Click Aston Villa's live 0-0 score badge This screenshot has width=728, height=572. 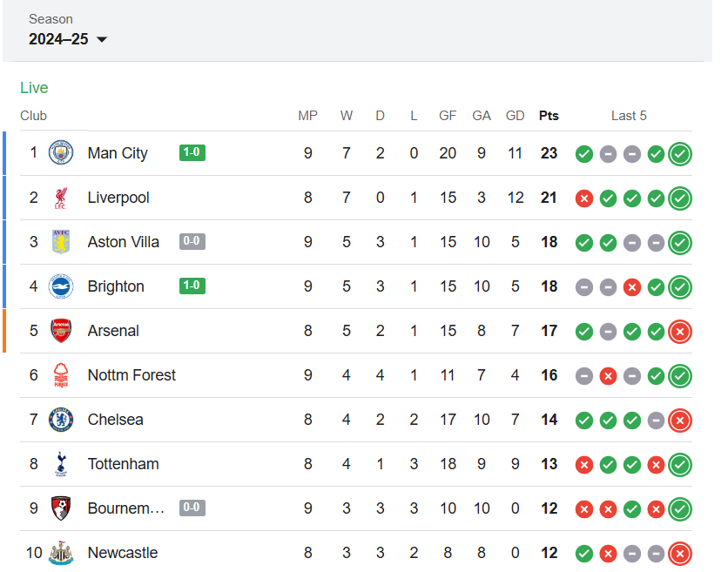click(x=192, y=242)
